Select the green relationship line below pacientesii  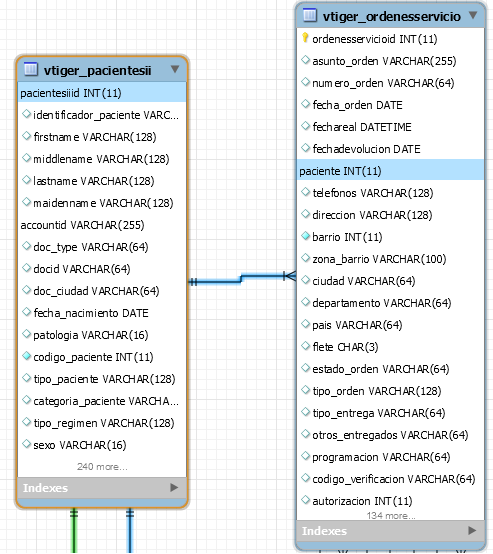74,531
